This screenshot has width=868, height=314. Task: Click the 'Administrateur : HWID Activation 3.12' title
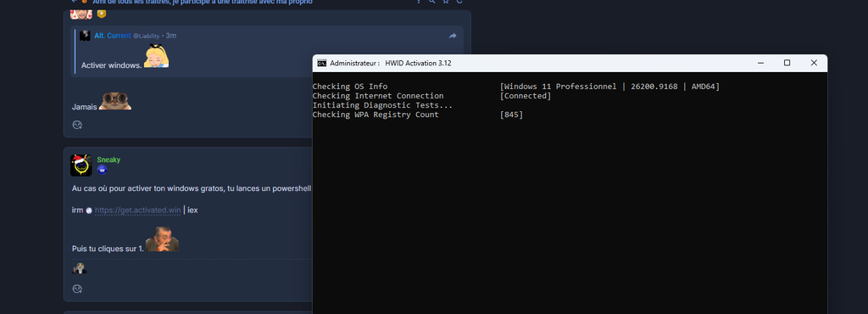click(x=390, y=63)
